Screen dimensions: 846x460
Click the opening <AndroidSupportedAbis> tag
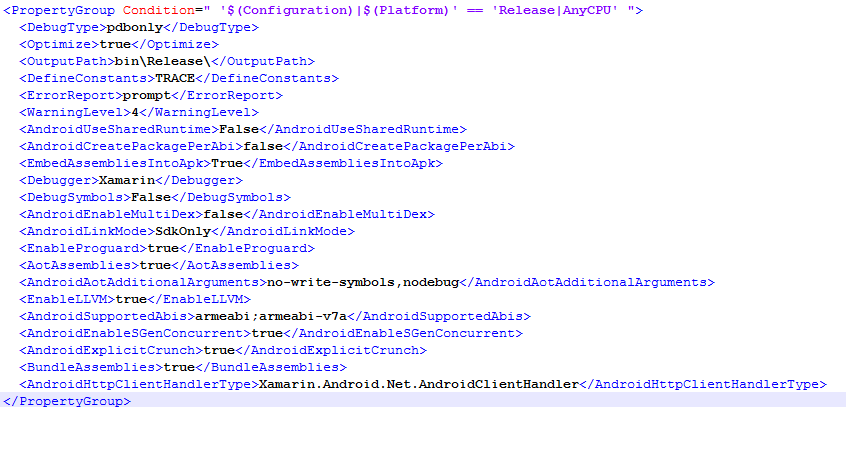click(x=107, y=317)
